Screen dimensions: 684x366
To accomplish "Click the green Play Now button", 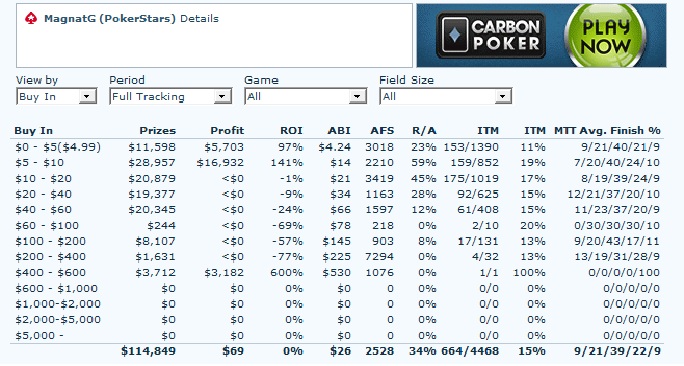I will tap(605, 36).
